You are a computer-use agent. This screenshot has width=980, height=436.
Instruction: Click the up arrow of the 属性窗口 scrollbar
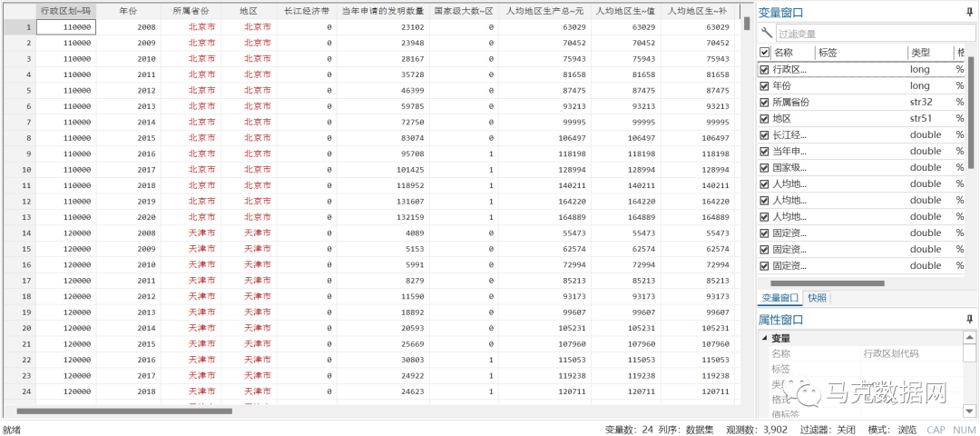click(969, 337)
